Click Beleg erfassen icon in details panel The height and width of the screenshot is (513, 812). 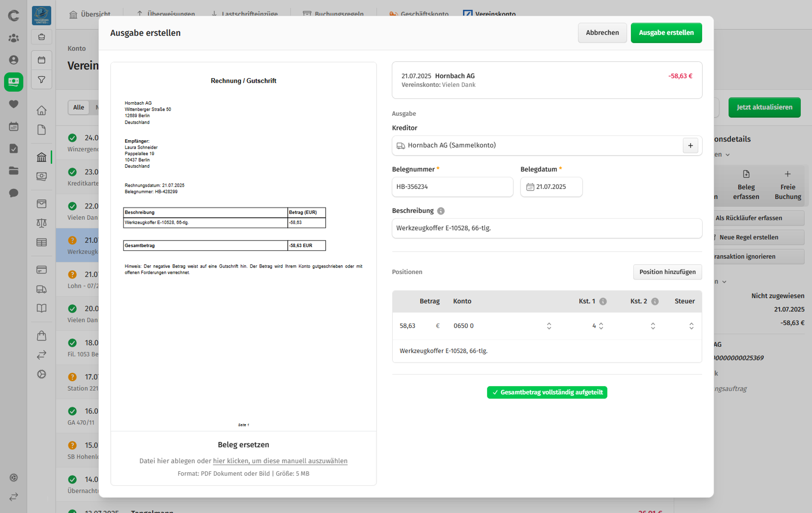tap(746, 174)
